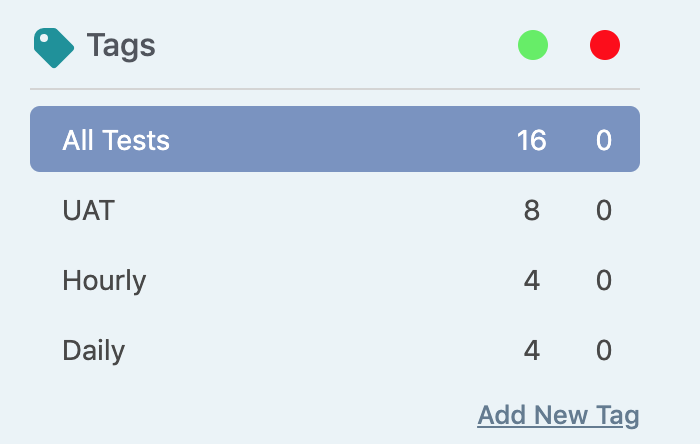Screen dimensions: 700x444
Task: Click All Tests passing count 16
Action: [532, 140]
